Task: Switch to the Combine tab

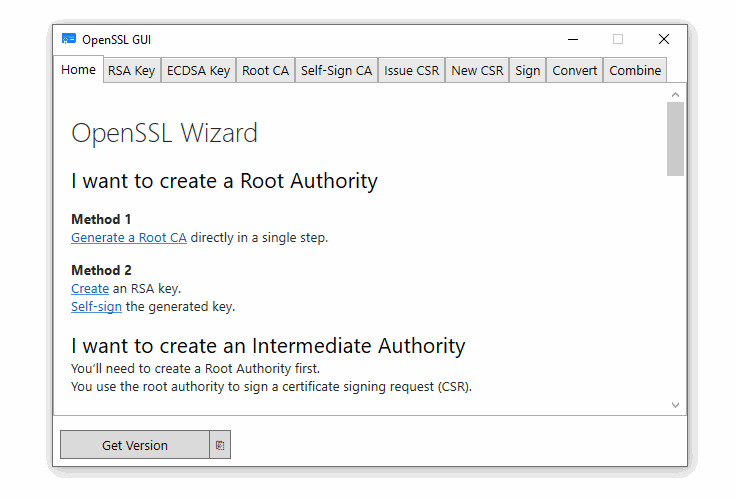Action: tap(635, 70)
